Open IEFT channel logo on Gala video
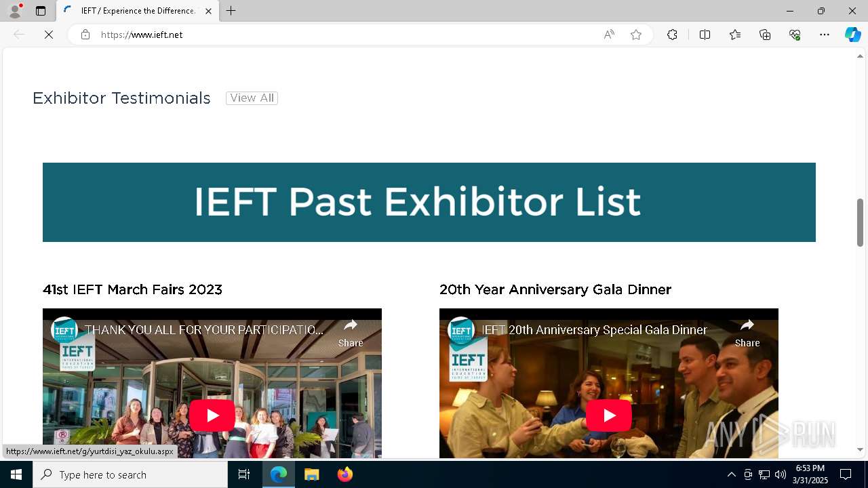This screenshot has width=868, height=488. 461,330
